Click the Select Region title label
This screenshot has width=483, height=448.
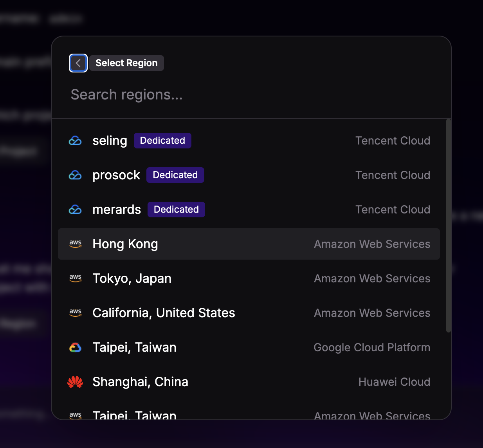[126, 63]
